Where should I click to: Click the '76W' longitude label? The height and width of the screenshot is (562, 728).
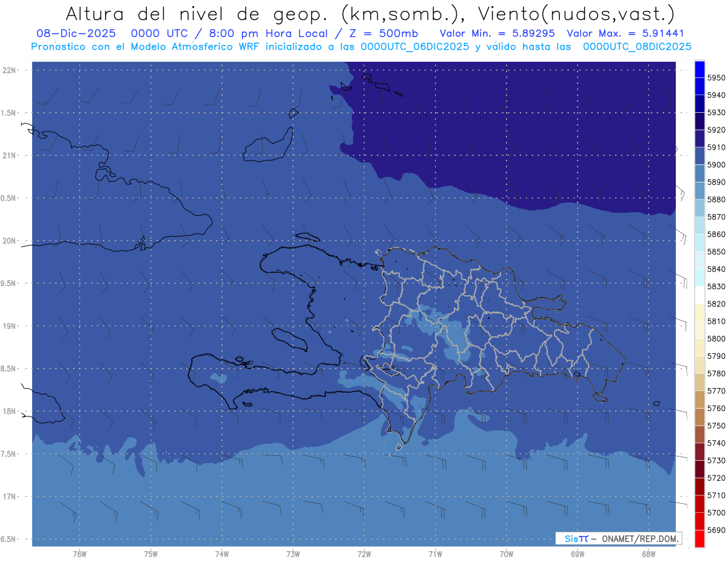79,554
